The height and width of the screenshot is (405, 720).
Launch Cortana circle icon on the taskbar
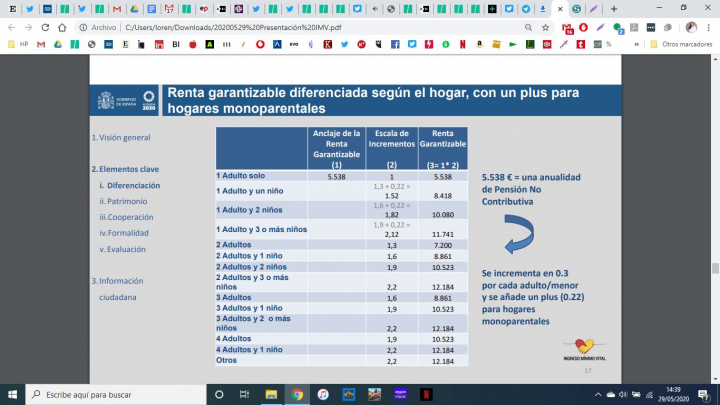[x=217, y=394]
